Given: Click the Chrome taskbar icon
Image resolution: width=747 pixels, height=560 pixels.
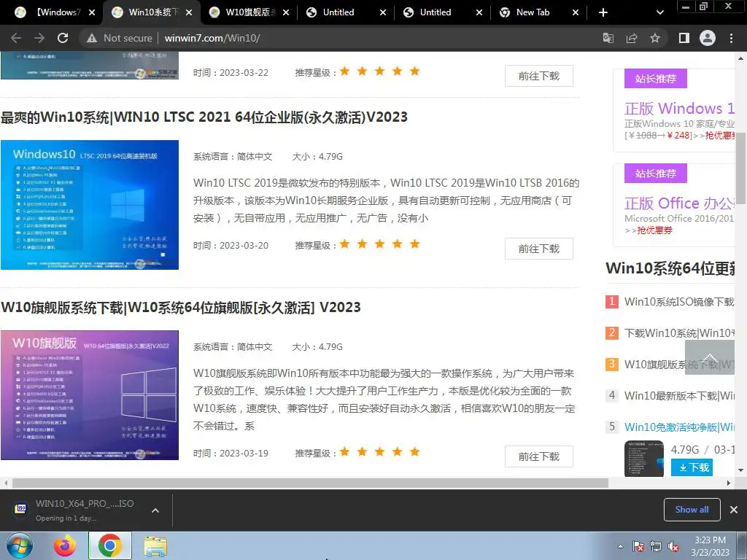Looking at the screenshot, I should [109, 545].
